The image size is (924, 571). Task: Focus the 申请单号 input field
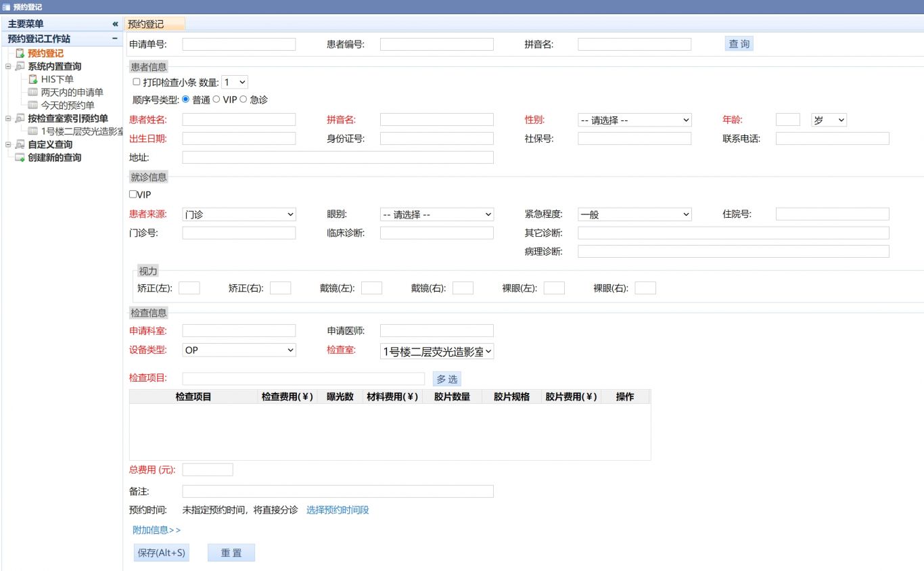[239, 44]
